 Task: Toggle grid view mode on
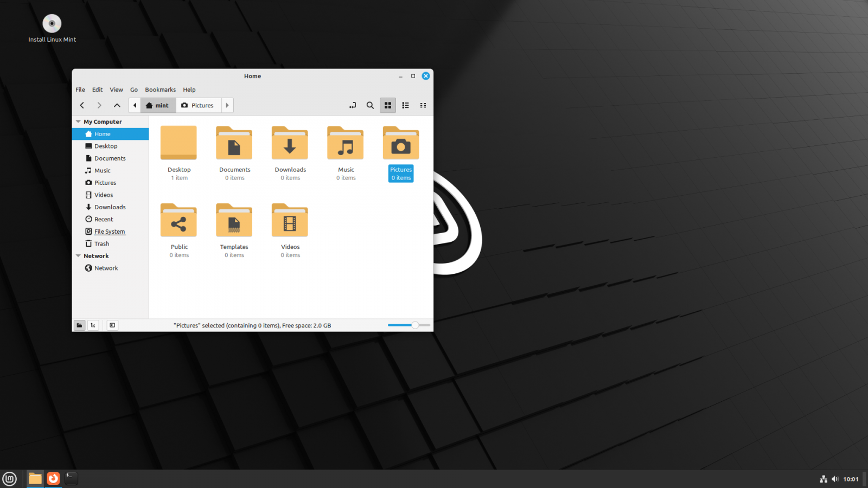click(388, 105)
